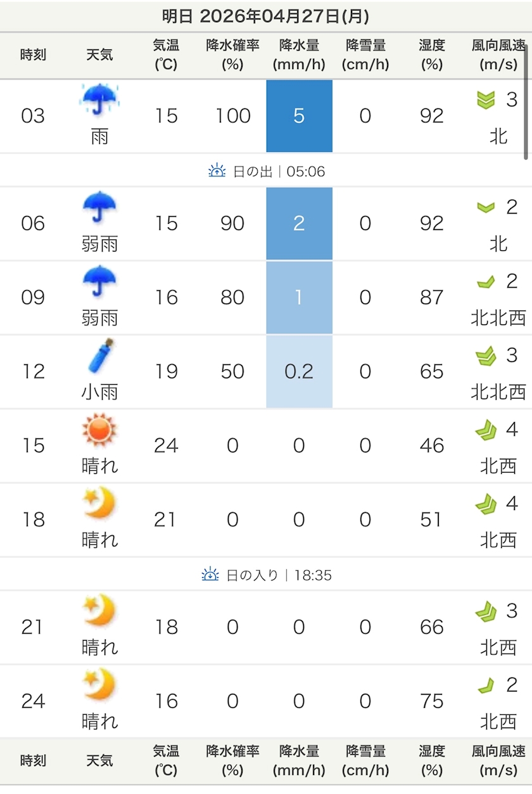The image size is (532, 794).
Task: Tap the medium blue 2 mm/h cell
Action: click(299, 223)
